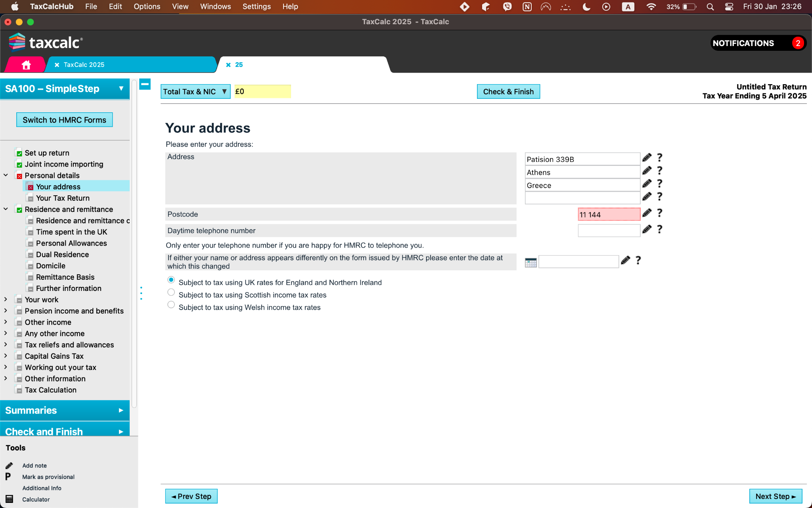Select Welsh income tax rates option
The height and width of the screenshot is (508, 812).
pos(171,305)
